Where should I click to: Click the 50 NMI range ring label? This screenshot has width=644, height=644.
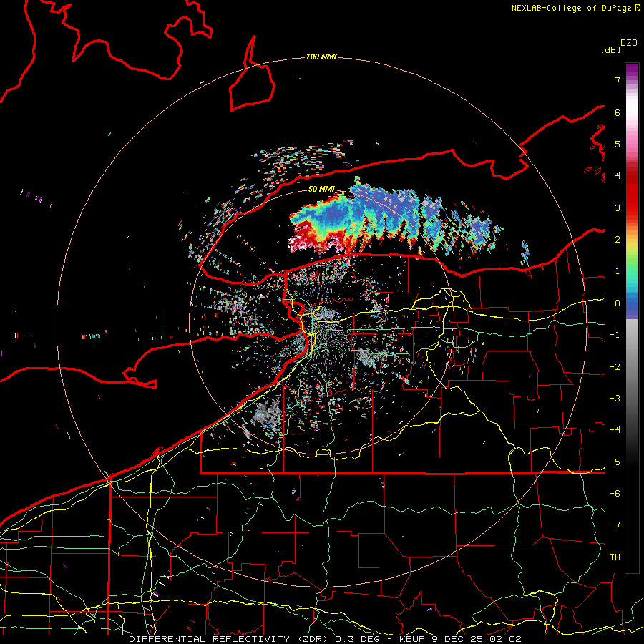tap(321, 189)
